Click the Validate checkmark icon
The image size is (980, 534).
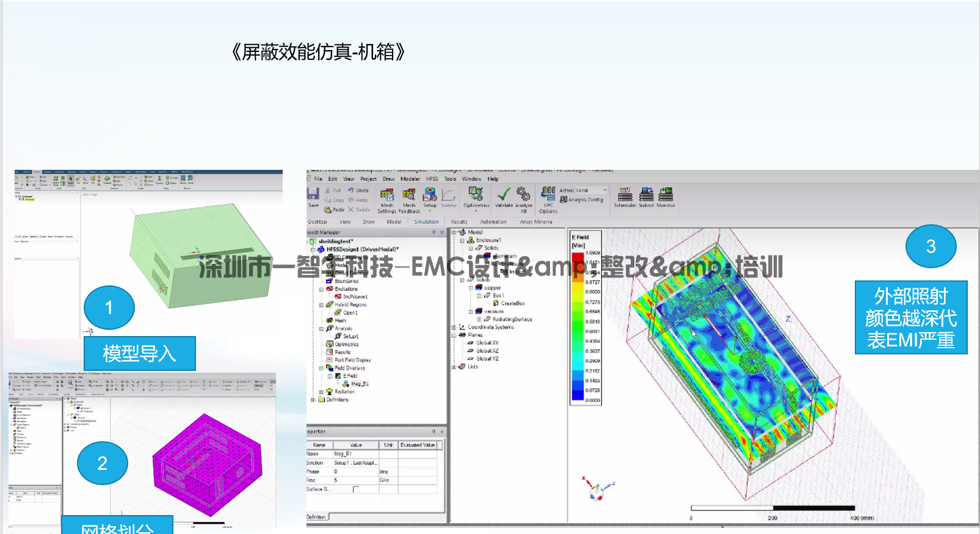[x=504, y=196]
